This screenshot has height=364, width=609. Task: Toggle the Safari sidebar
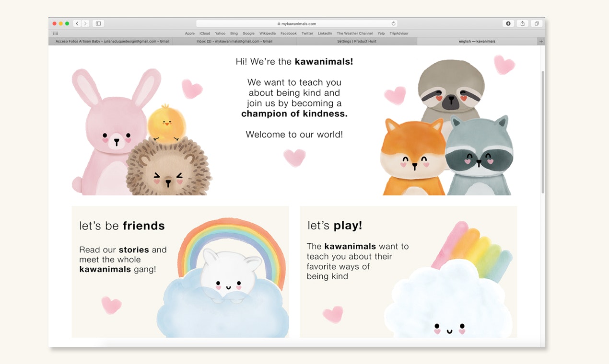click(98, 23)
